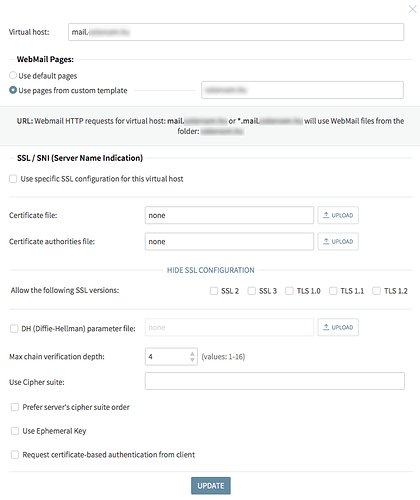Check the SSL 3 version box

[251, 291]
